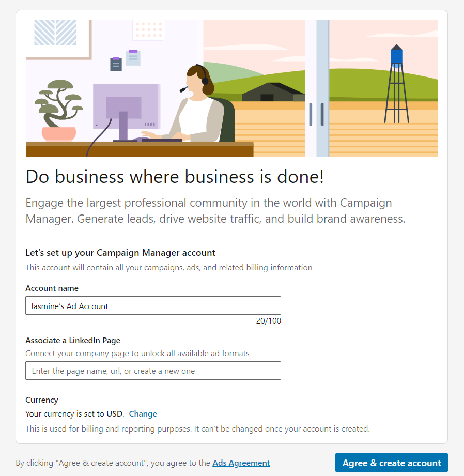The width and height of the screenshot is (464, 476).
Task: Click the 20/100 character counter
Action: tap(268, 321)
